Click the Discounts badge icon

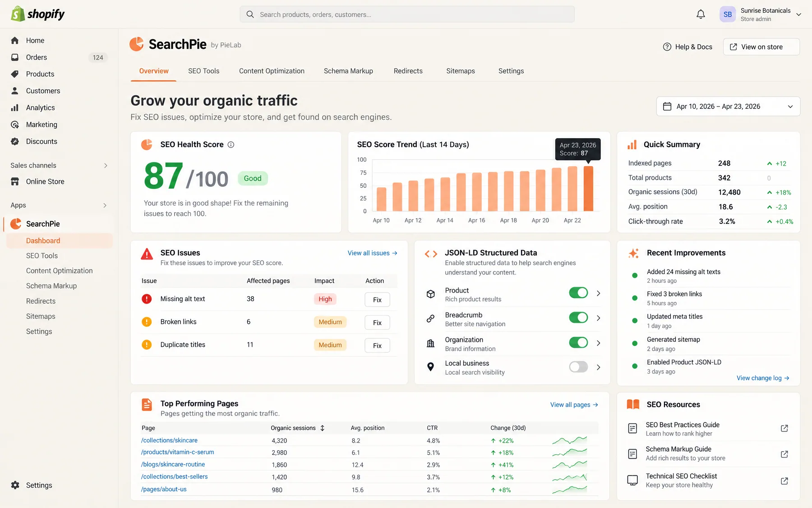(x=15, y=141)
